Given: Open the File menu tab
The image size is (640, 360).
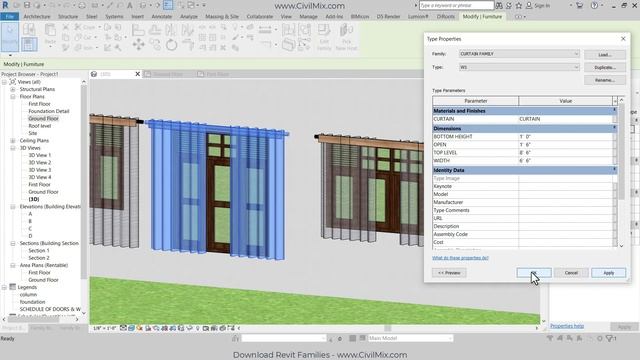Looking at the screenshot, I should point(9,17).
